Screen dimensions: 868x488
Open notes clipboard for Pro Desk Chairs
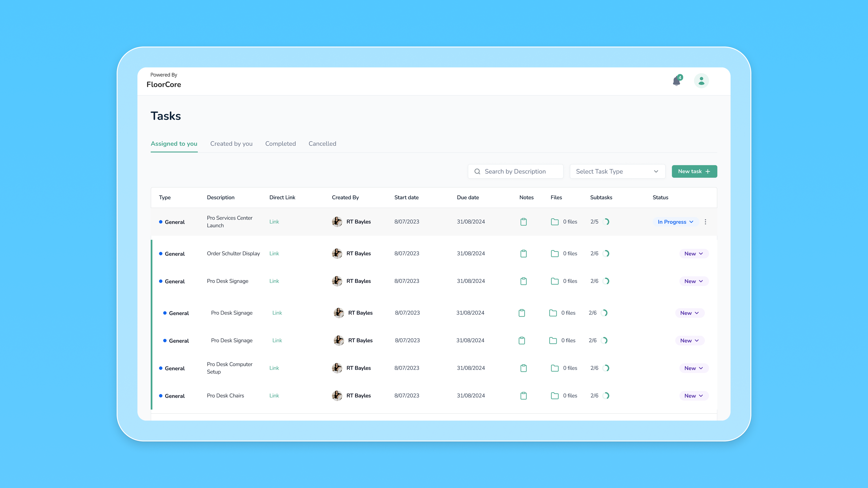(x=523, y=396)
